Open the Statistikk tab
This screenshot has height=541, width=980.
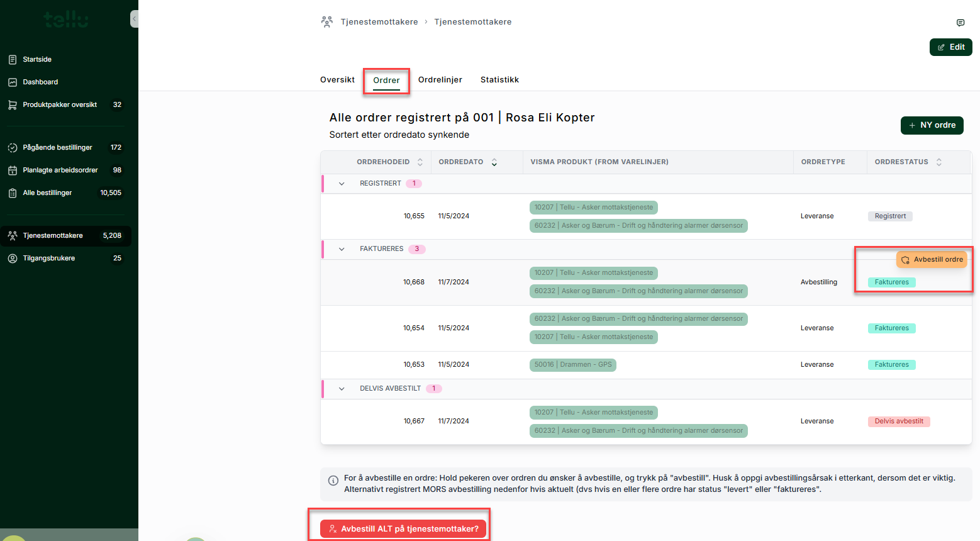tap(499, 80)
